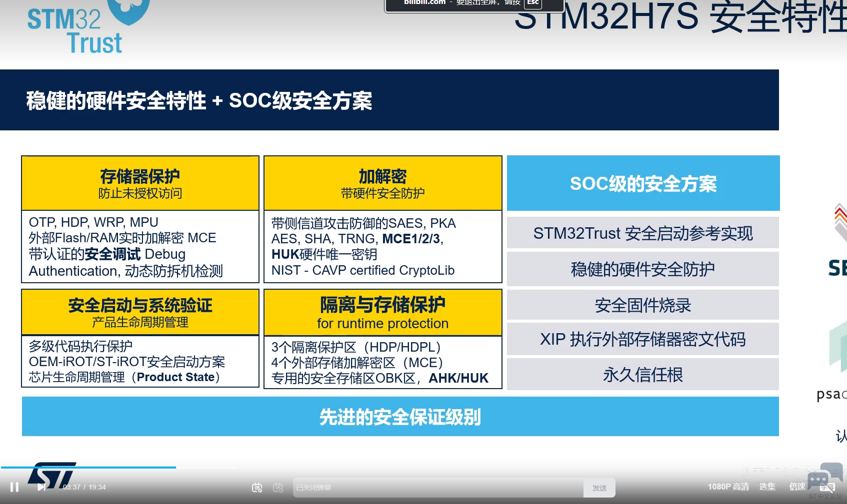Click the 发送 send button
The height and width of the screenshot is (504, 847).
(599, 488)
